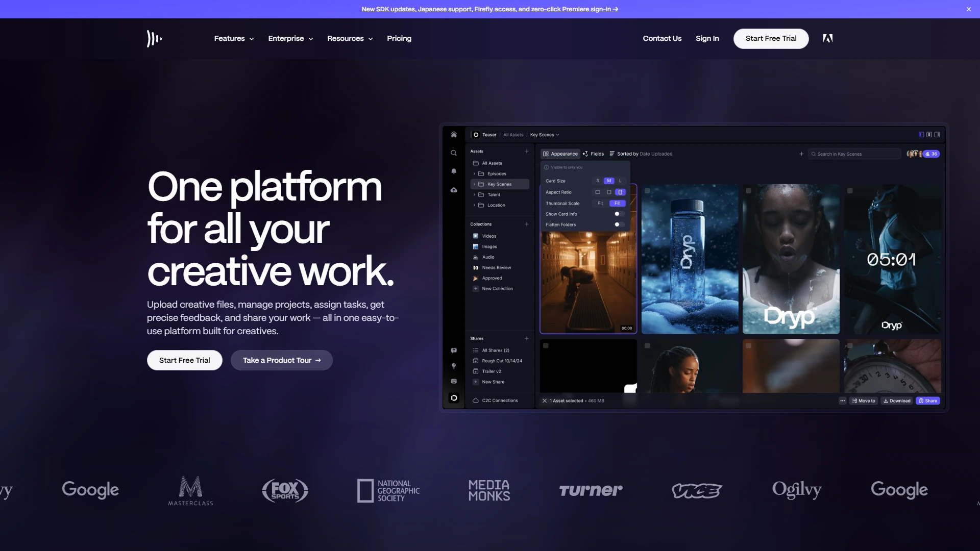Open the home icon in the app sidebar

pos(454,135)
